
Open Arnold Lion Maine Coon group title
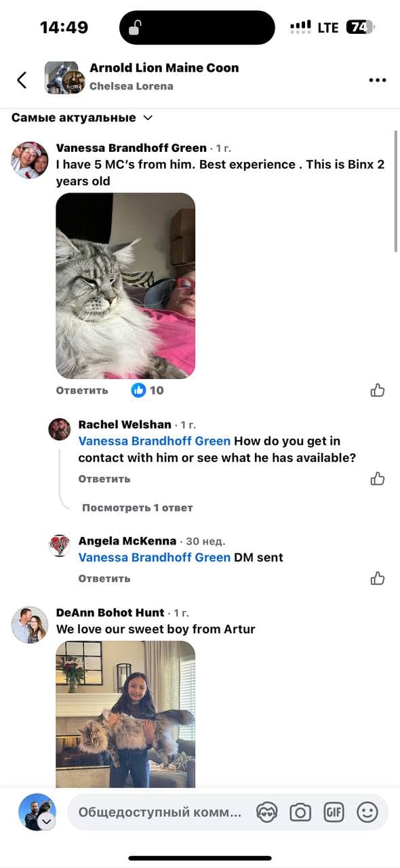(x=164, y=68)
